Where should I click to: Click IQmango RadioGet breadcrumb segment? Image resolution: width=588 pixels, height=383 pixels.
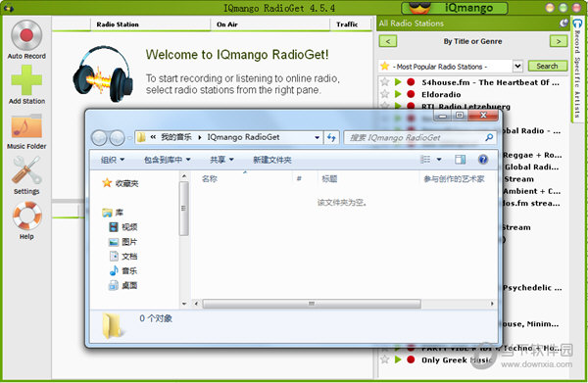click(243, 137)
